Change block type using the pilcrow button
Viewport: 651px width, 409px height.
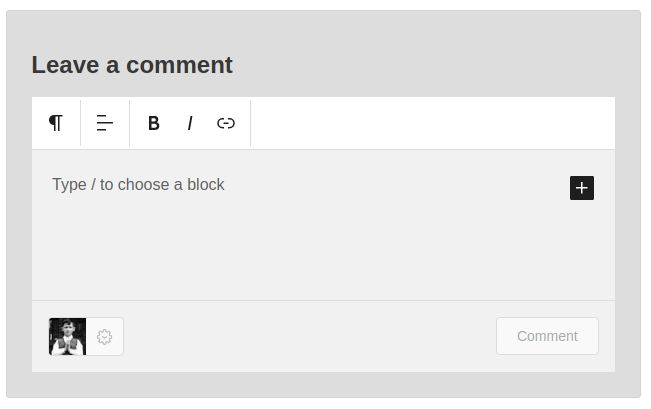[x=56, y=123]
